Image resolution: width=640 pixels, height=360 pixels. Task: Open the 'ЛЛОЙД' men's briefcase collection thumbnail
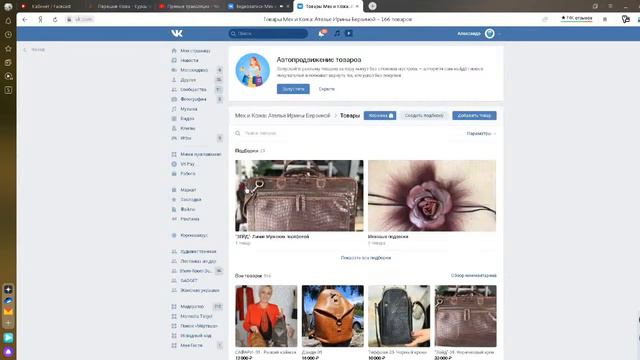(299, 196)
